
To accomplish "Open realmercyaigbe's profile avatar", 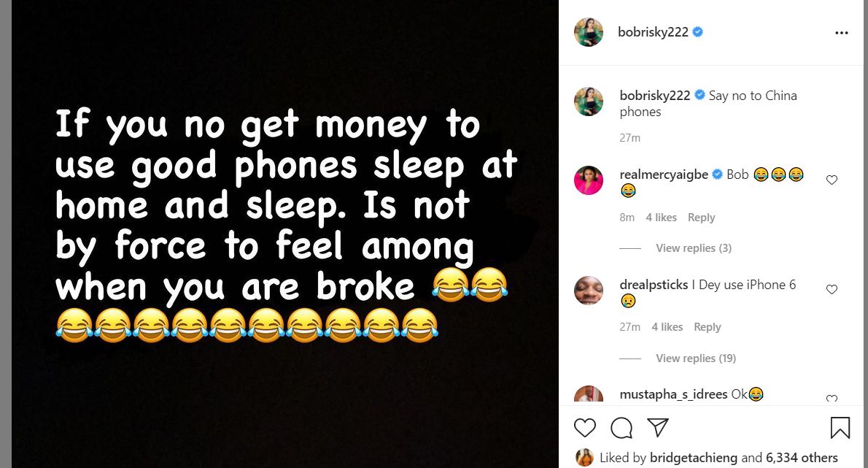I will point(589,180).
